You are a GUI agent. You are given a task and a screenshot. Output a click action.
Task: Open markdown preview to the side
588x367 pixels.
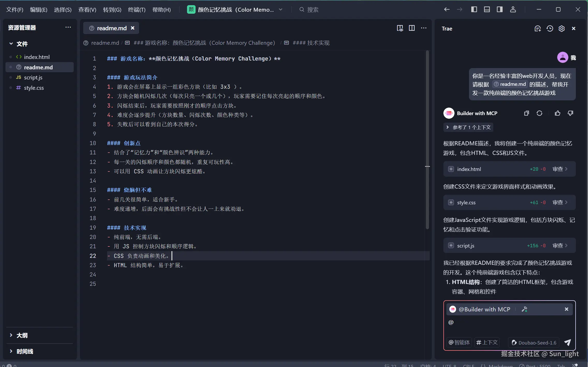[400, 28]
